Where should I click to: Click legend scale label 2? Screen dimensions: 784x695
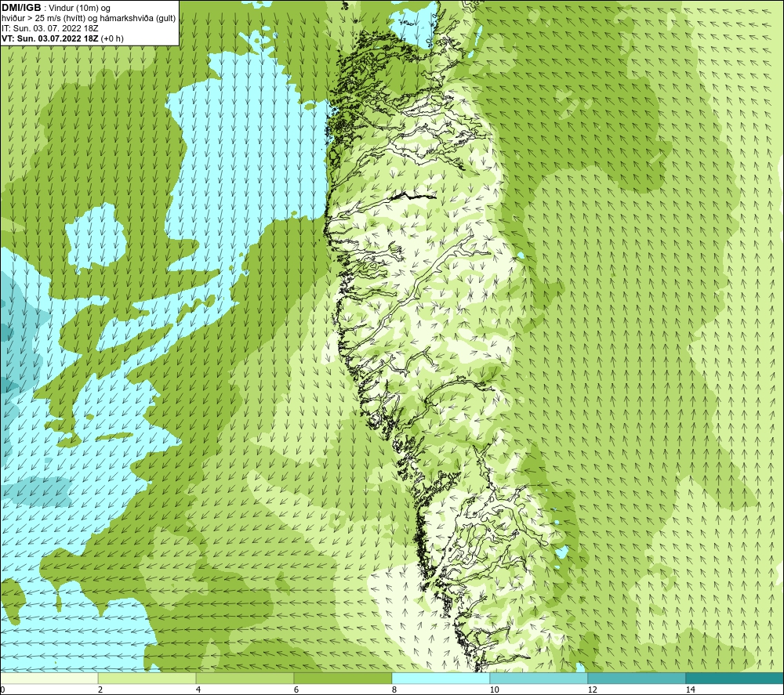point(100,690)
